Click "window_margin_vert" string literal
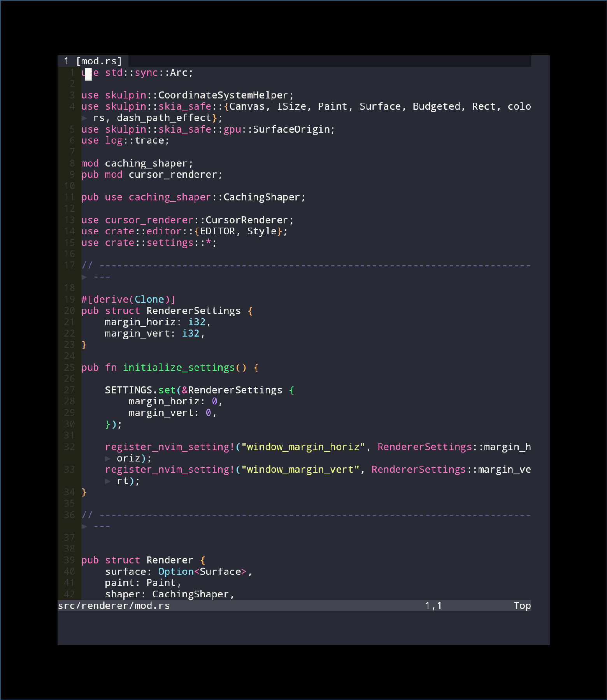This screenshot has width=607, height=700. [x=300, y=470]
